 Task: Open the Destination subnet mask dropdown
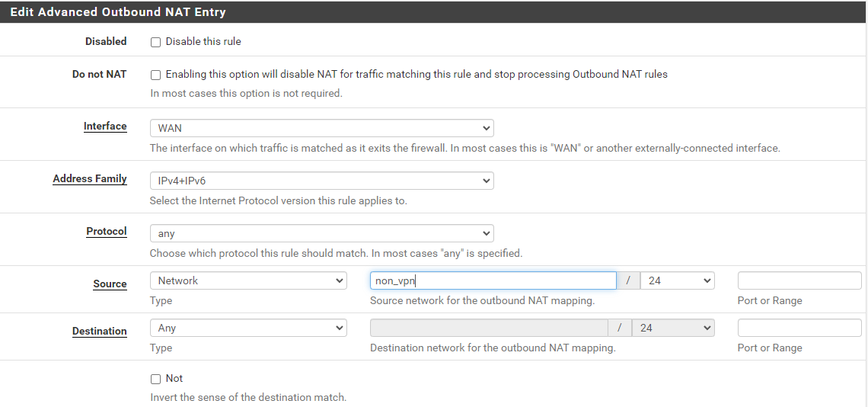click(672, 328)
